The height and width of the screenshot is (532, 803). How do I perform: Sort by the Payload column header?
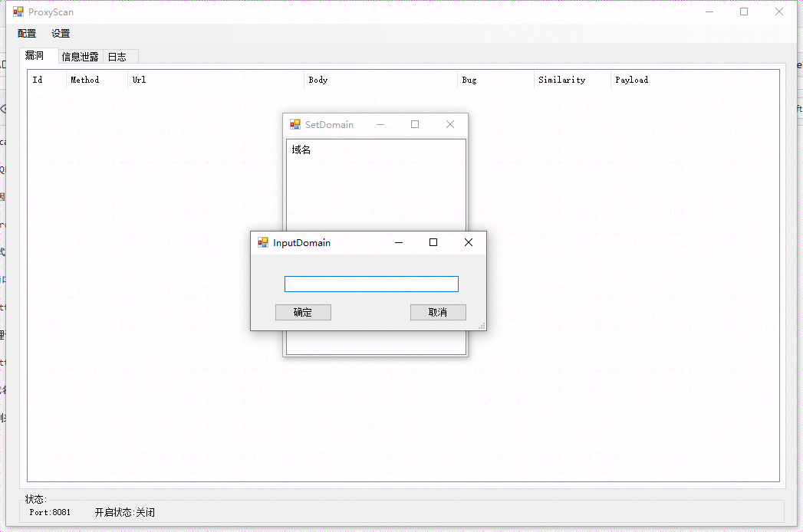[631, 80]
